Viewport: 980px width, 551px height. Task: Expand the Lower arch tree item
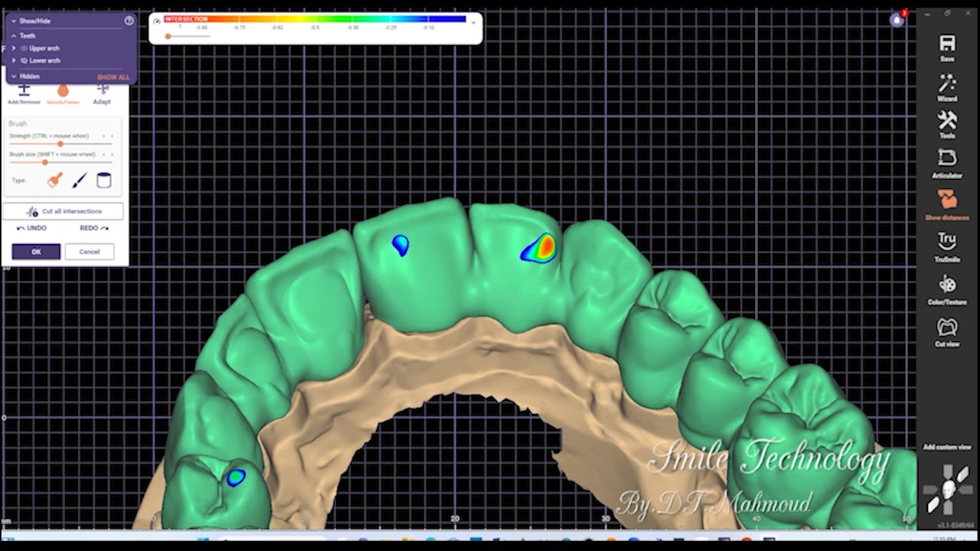point(14,60)
